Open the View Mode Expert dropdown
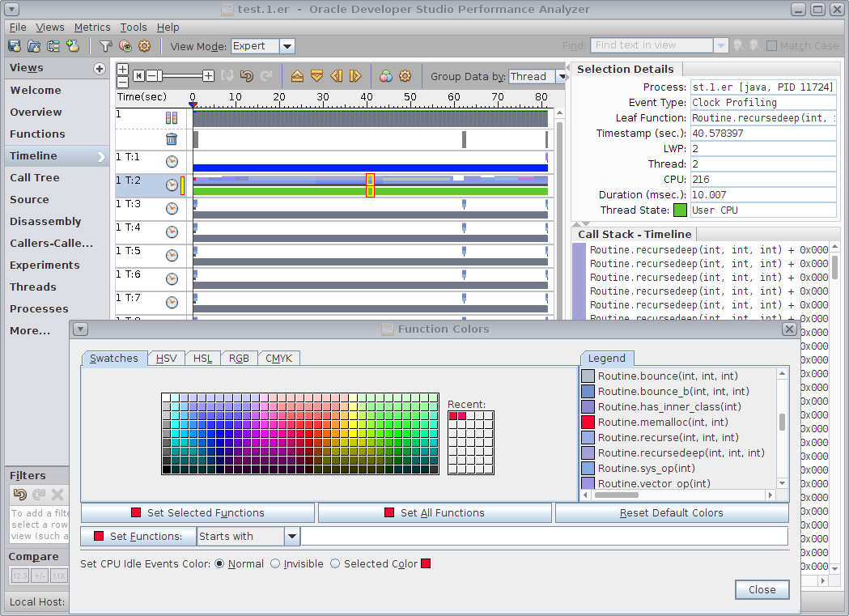Screen dimensions: 849x616 287,46
